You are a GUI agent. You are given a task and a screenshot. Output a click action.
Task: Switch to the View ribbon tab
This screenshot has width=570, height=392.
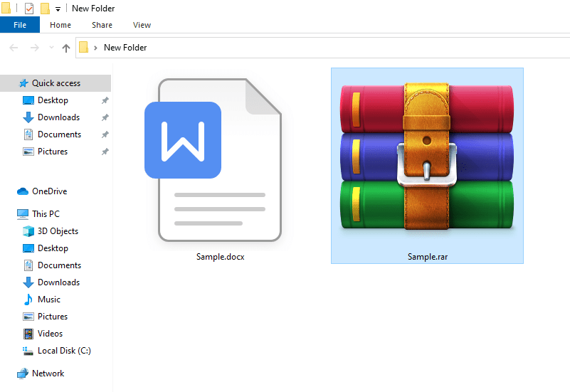click(142, 25)
